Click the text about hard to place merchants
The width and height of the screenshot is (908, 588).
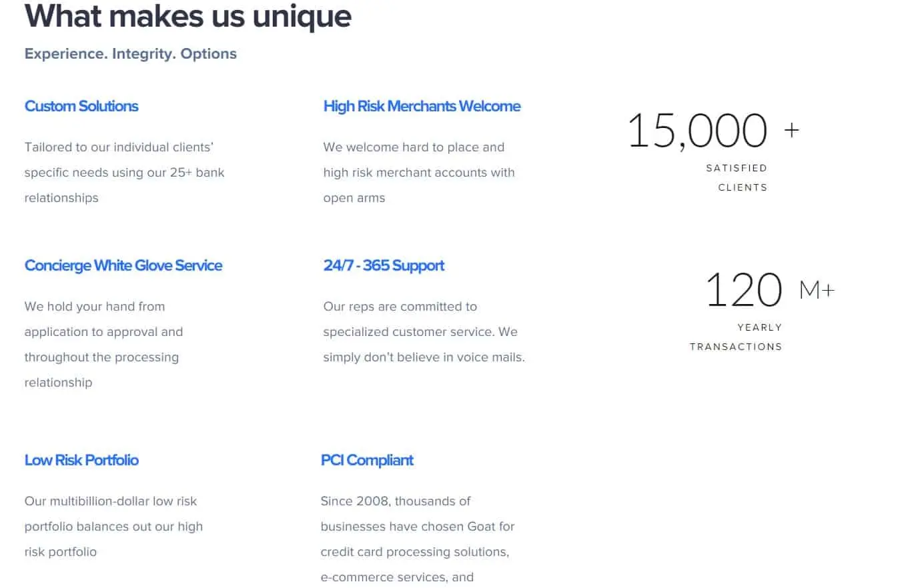tap(419, 172)
